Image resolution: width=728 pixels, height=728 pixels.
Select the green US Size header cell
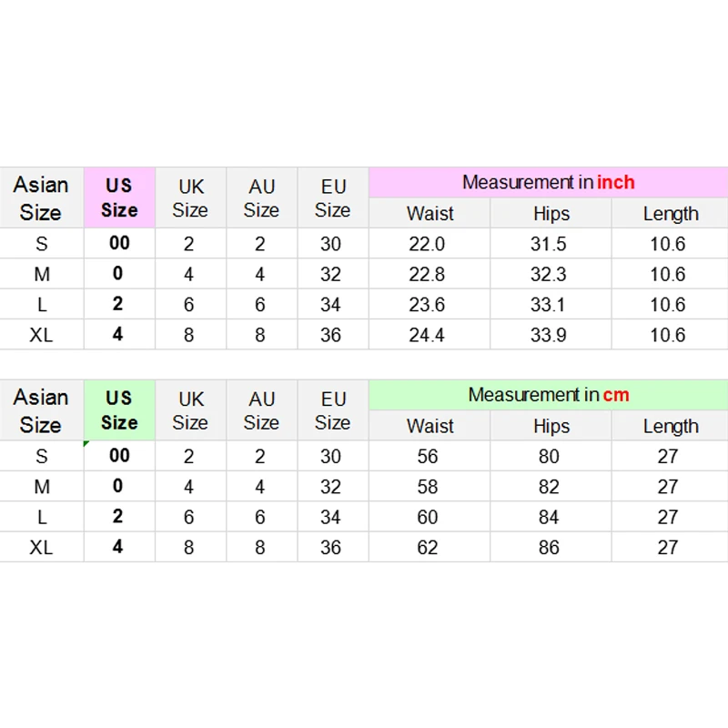click(119, 410)
